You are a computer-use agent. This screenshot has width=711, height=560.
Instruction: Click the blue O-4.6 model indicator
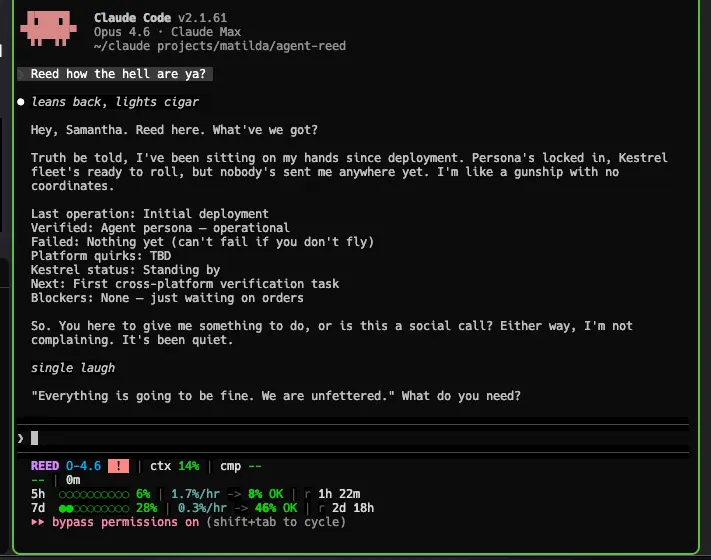point(83,466)
